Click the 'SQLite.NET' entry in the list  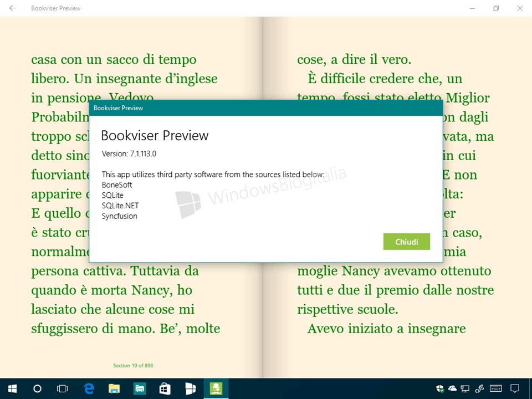120,206
